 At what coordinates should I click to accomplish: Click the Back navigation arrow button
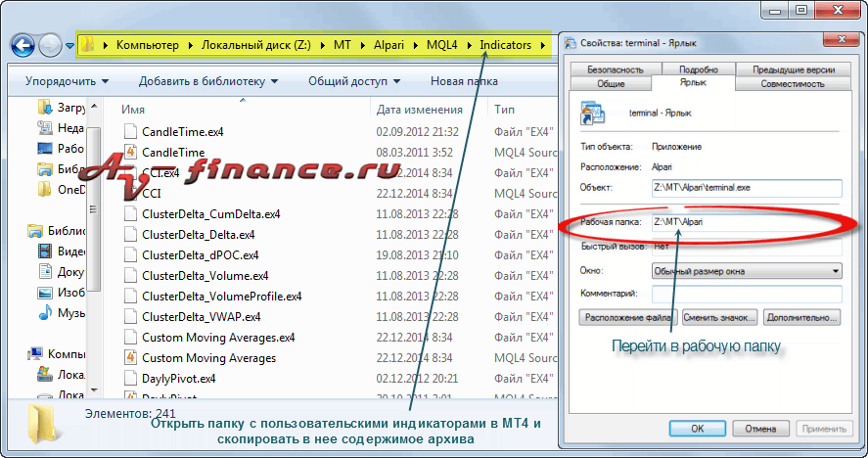tap(23, 45)
